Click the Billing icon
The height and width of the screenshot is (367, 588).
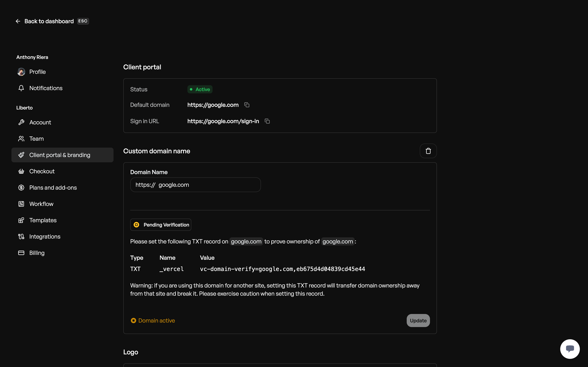(21, 253)
